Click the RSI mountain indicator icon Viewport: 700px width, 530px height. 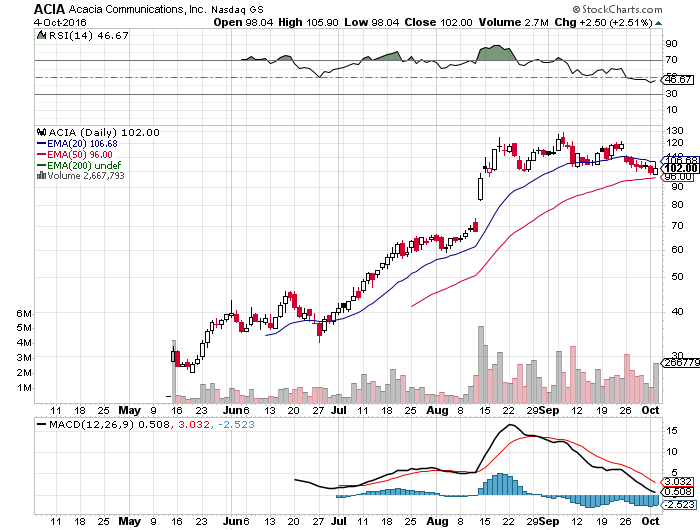41,35
